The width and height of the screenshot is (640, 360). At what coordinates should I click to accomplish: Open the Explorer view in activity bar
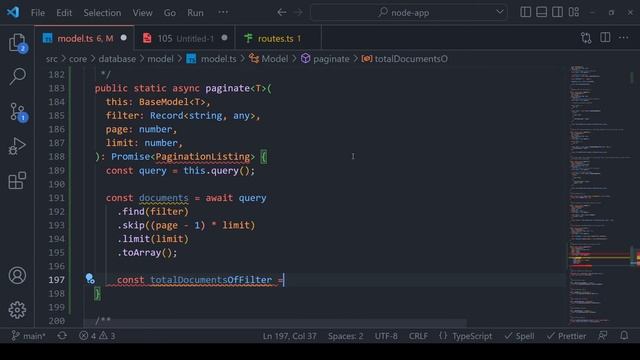[x=17, y=43]
